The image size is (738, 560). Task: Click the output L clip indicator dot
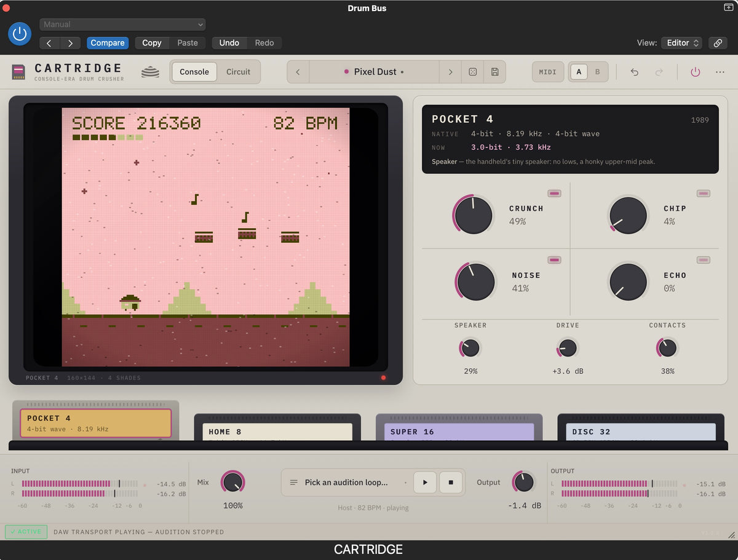point(684,485)
